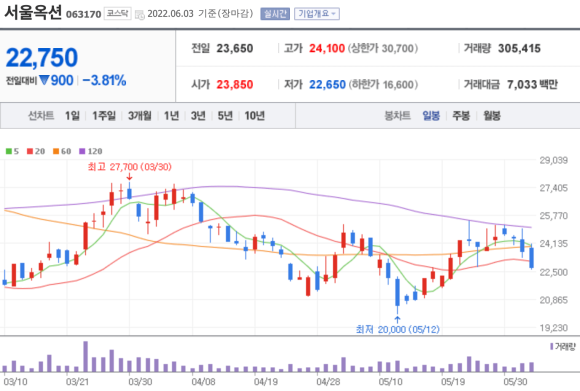Select the 주봉 weekly candle chart

pyautogui.click(x=461, y=116)
